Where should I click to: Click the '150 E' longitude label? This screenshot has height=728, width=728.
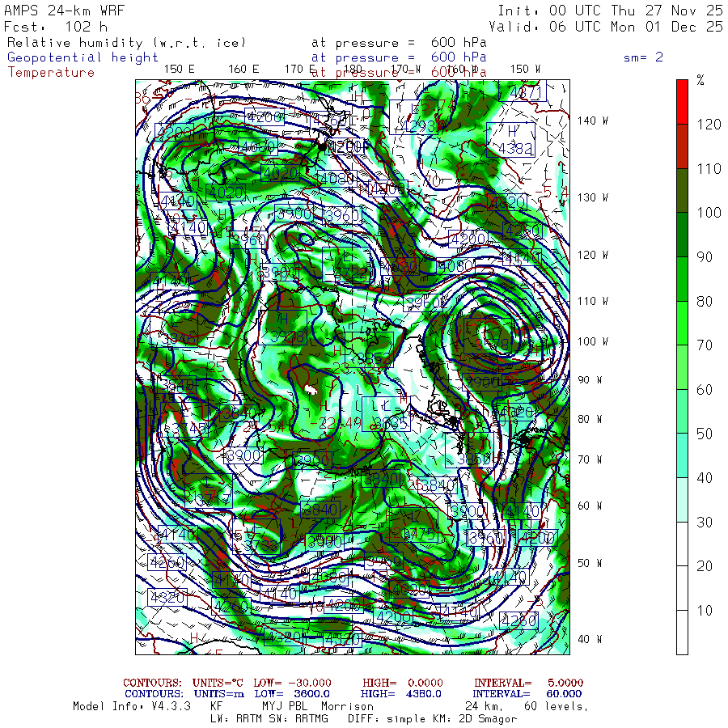(179, 70)
